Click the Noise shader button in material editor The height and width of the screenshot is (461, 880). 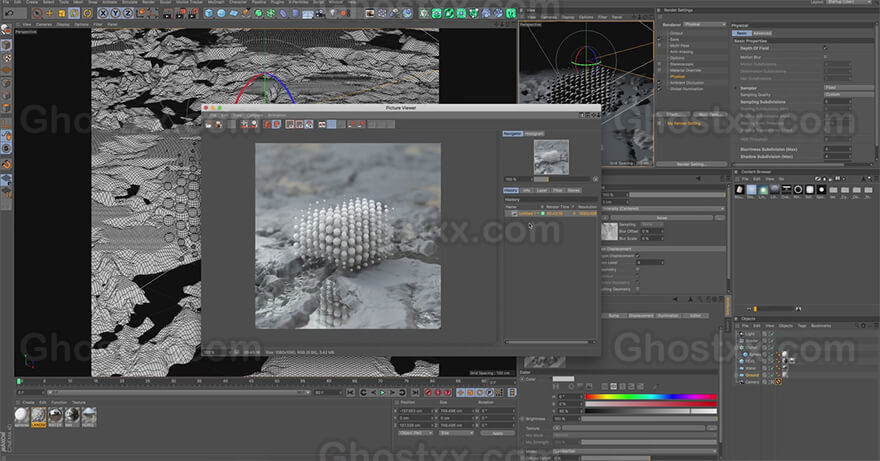(x=662, y=218)
